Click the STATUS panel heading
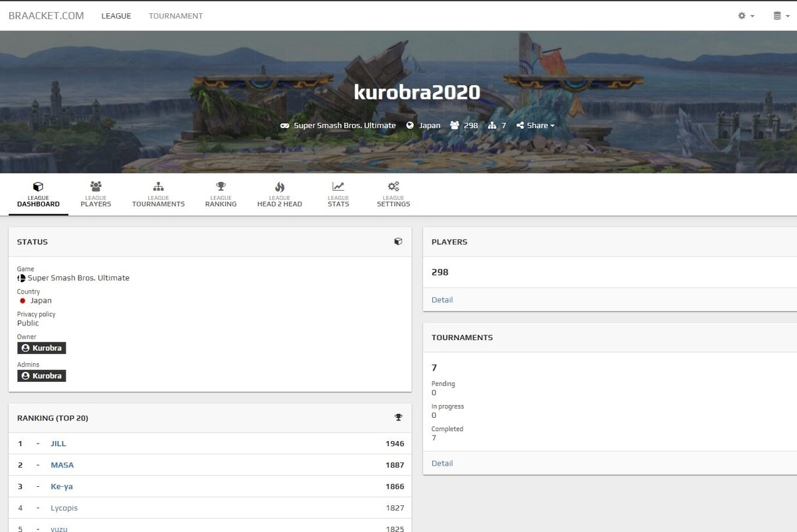Viewport: 797px width, 532px height. pos(33,242)
